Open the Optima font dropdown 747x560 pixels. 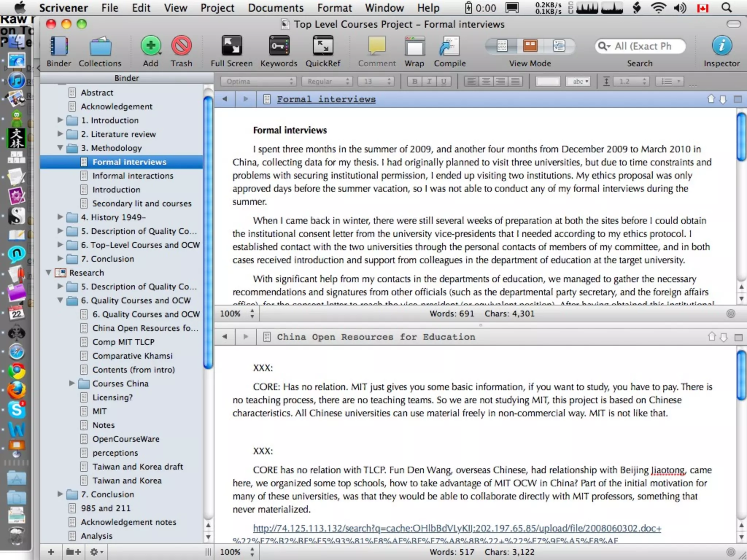click(x=258, y=81)
